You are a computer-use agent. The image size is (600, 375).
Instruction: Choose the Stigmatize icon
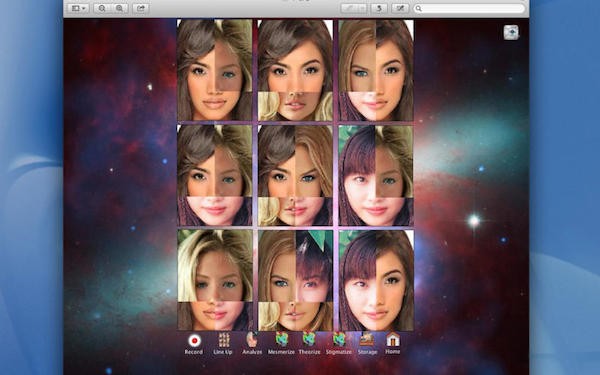pos(339,340)
